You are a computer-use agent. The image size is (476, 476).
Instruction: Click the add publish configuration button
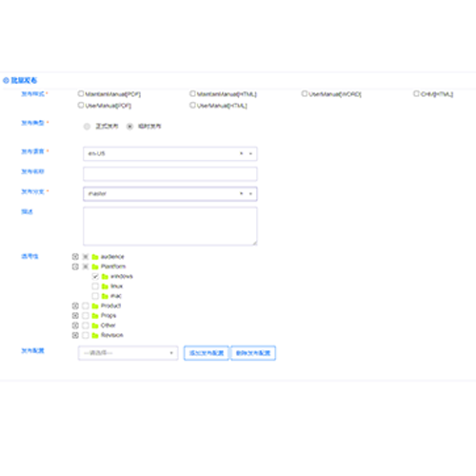(207, 353)
